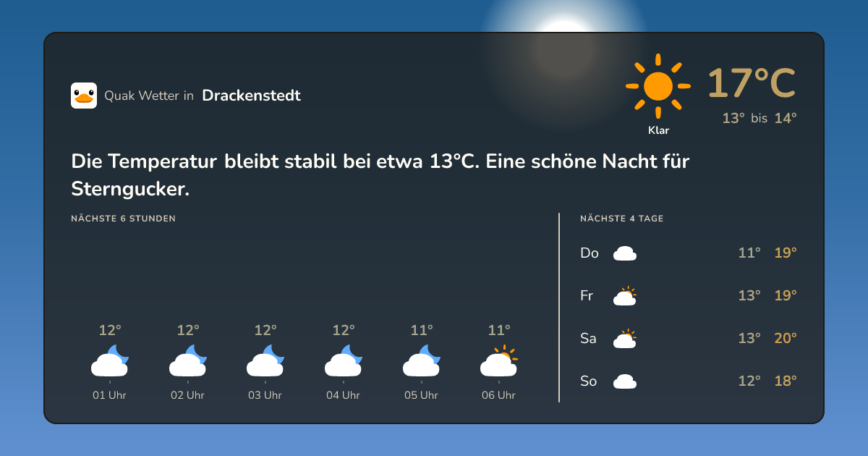Click Friday's high temperature 19°

click(x=786, y=295)
